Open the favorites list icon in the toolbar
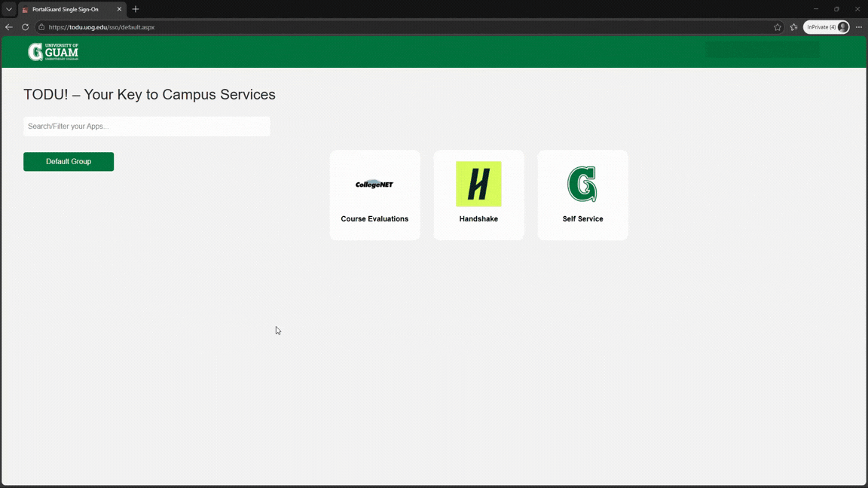Viewport: 868px width, 488px height. [793, 27]
